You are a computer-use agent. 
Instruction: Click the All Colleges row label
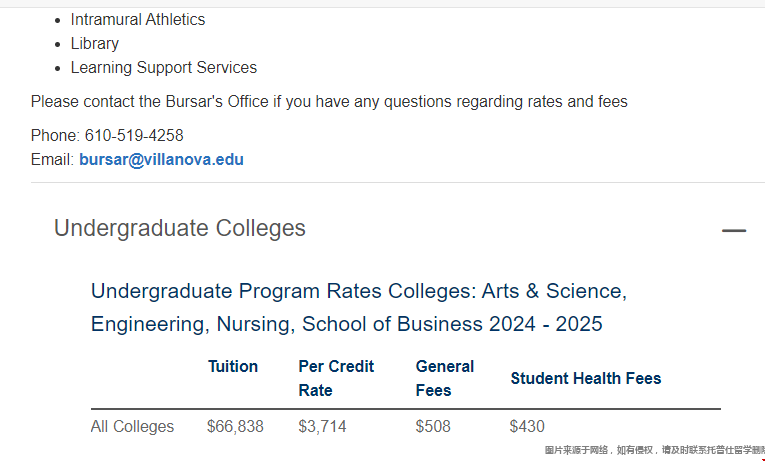click(132, 426)
